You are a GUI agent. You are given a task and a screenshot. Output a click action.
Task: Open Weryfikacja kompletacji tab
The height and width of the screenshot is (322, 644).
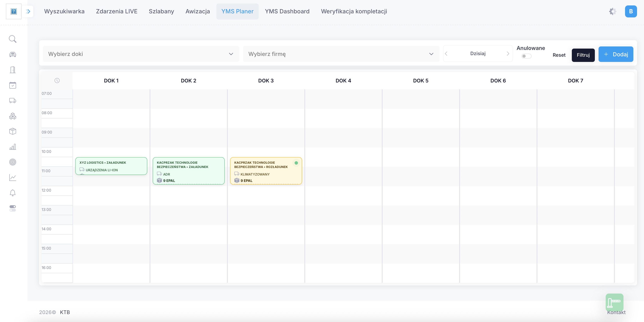click(x=354, y=11)
